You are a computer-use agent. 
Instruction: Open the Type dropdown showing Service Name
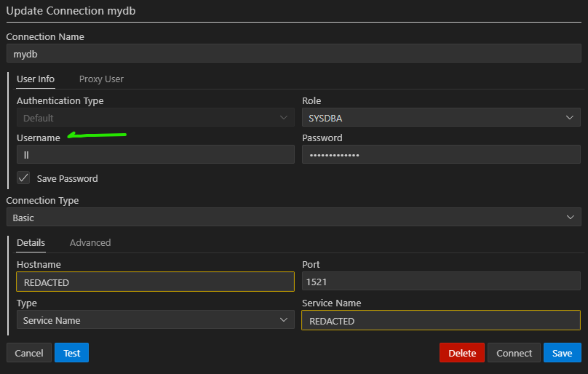click(155, 319)
